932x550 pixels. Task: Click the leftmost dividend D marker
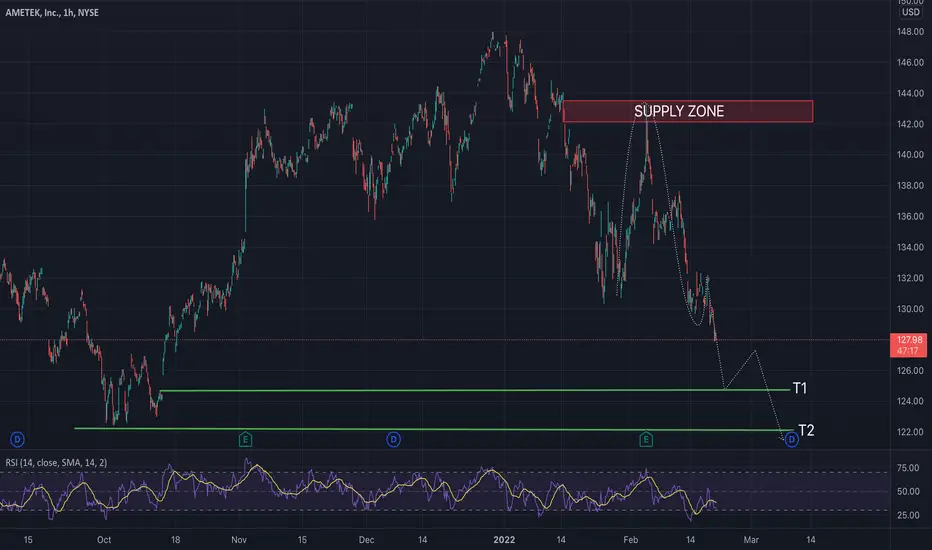tap(17, 439)
